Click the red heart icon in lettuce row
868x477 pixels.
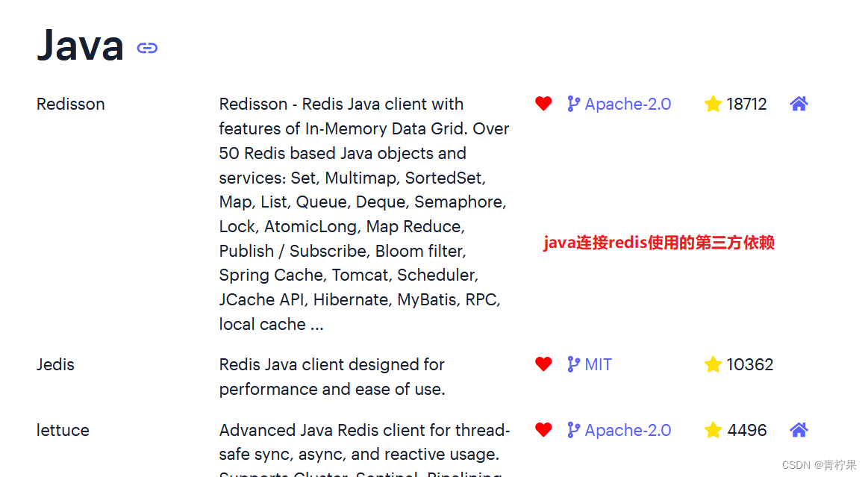[x=543, y=430]
